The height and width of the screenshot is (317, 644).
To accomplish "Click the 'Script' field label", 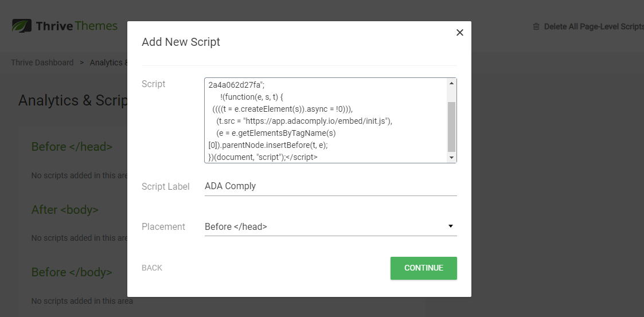I will [x=154, y=84].
